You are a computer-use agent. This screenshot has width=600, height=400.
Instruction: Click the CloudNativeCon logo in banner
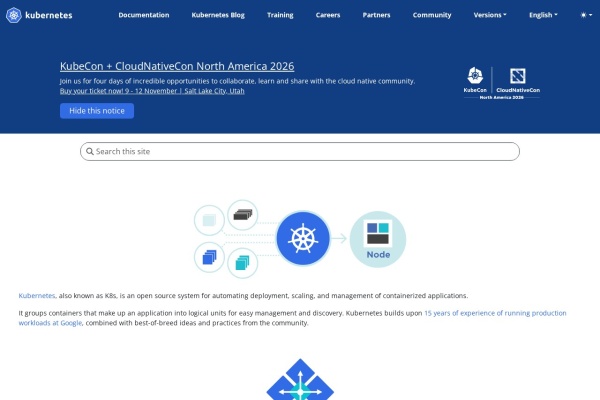[518, 80]
